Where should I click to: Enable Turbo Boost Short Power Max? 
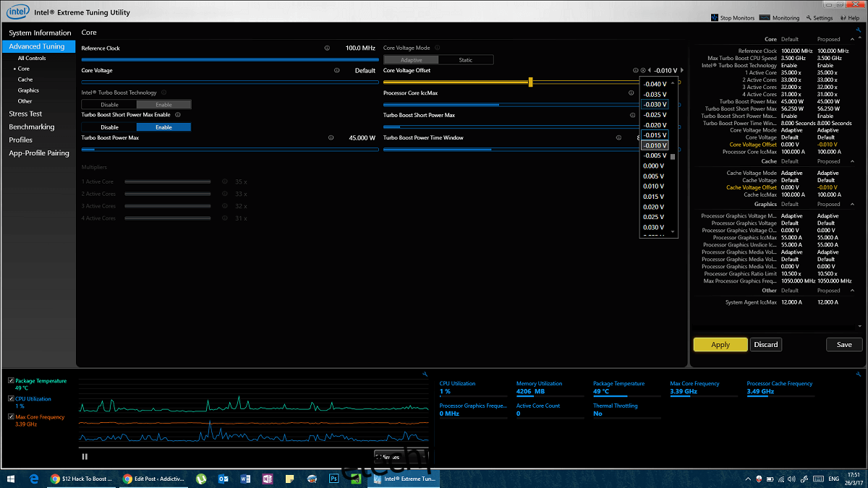pyautogui.click(x=164, y=127)
